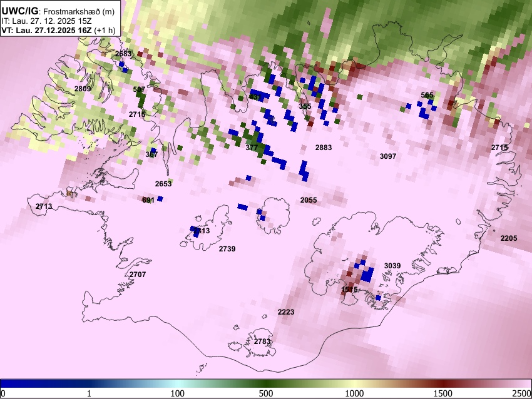532x399 pixels.
Task: Click the dark green section of the color bar
Action: 266,383
